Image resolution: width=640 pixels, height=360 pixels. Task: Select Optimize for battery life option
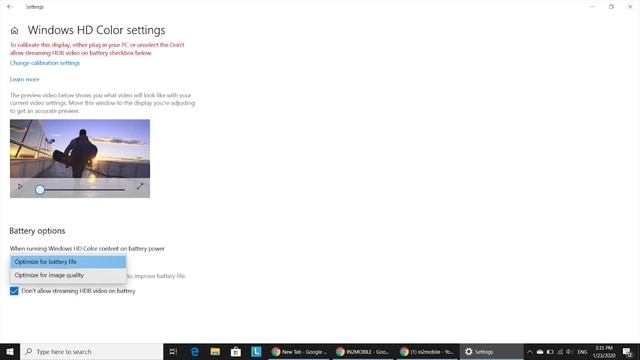click(68, 262)
